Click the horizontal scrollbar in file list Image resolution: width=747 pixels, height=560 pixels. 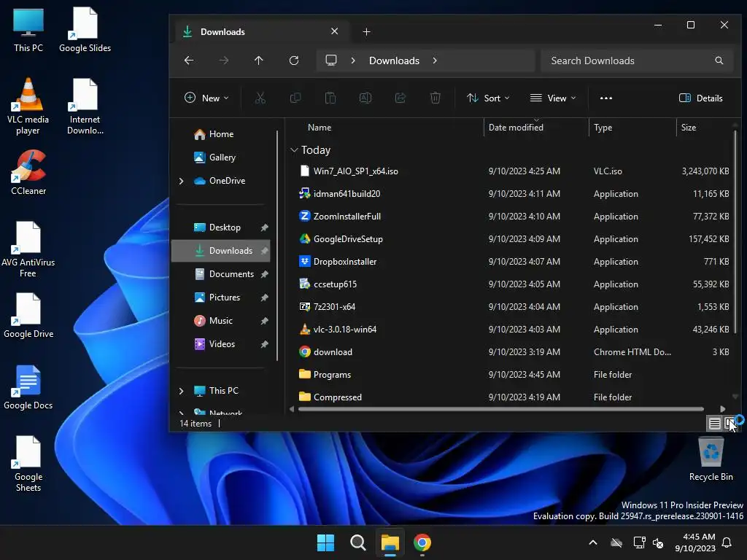(500, 408)
